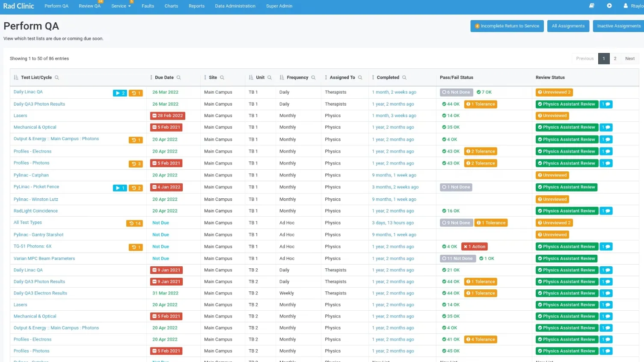Viewport: 644px width, 362px height.
Task: Sort table by the Assigned To column
Action: point(326,77)
